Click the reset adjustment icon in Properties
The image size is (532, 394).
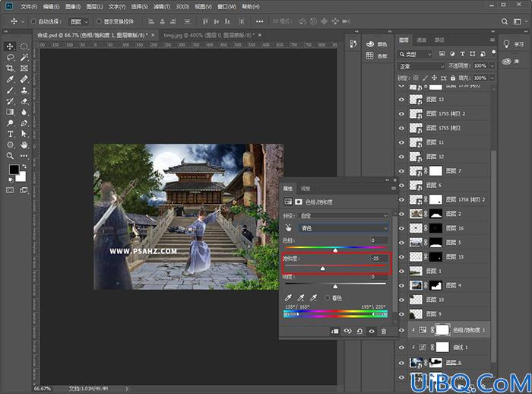click(x=359, y=331)
